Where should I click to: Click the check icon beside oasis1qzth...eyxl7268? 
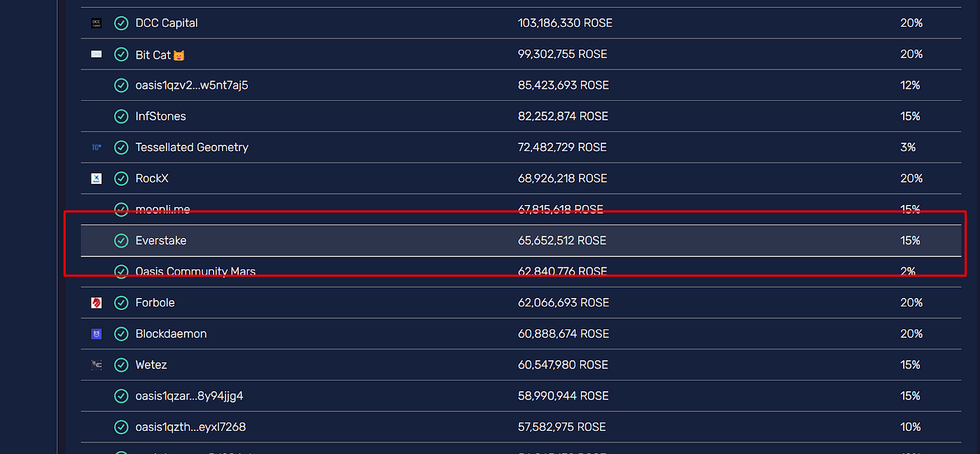[x=121, y=427]
